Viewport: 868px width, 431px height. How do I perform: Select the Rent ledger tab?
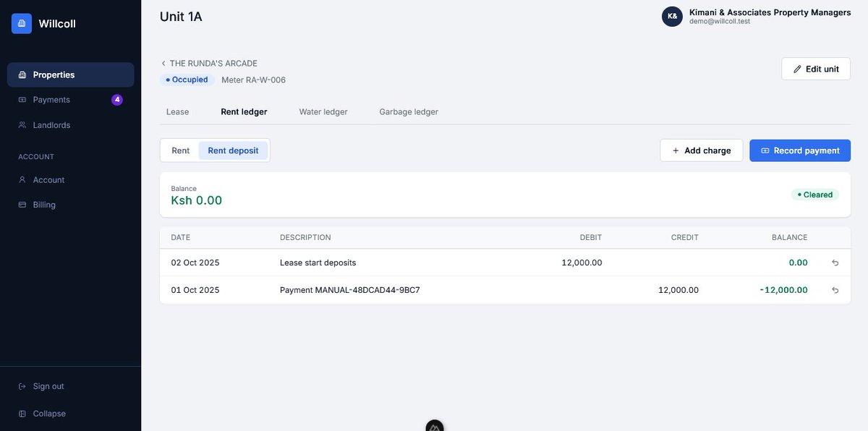click(x=244, y=112)
